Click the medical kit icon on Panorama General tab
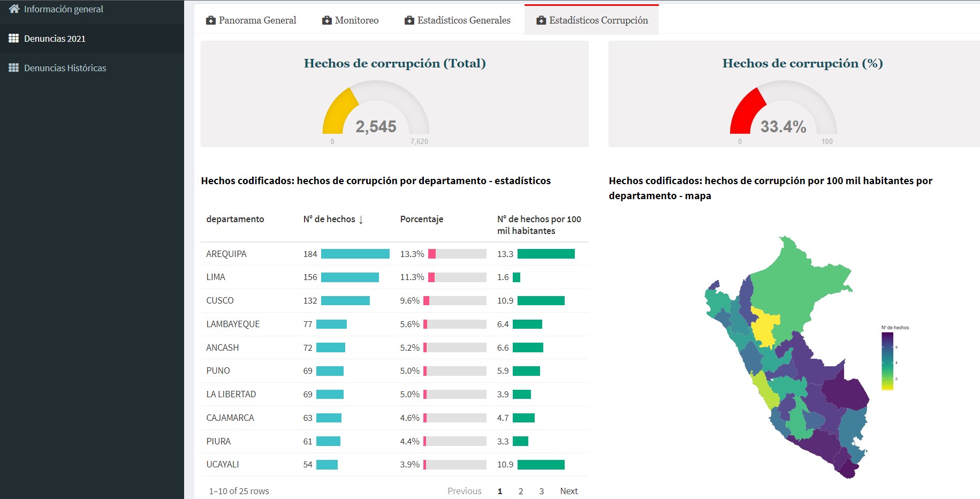 tap(210, 20)
